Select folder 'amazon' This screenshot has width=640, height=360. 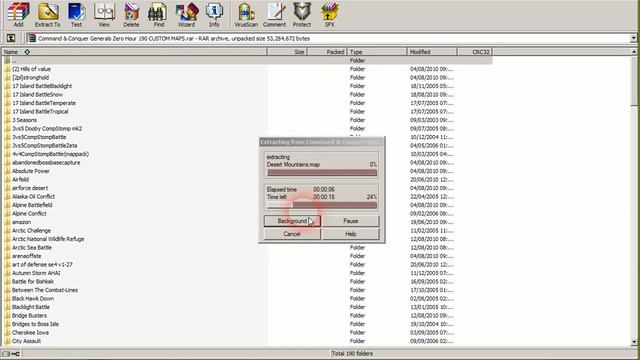pos(21,222)
